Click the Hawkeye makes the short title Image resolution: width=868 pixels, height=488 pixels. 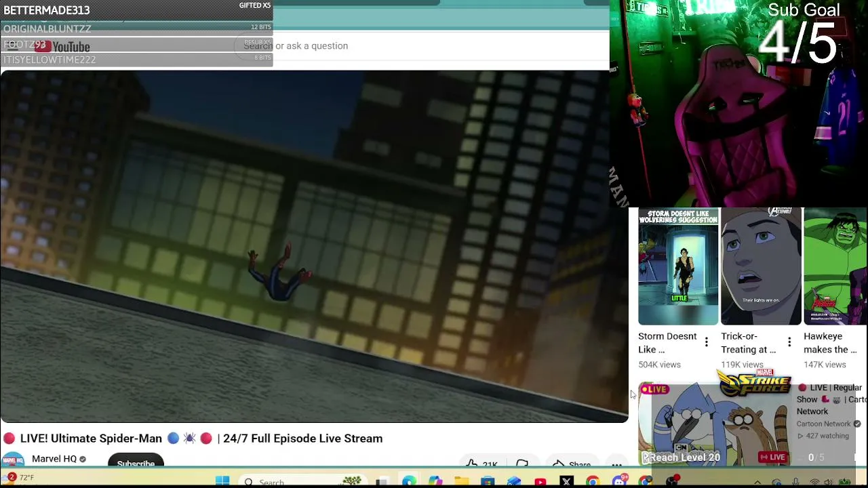coord(830,343)
